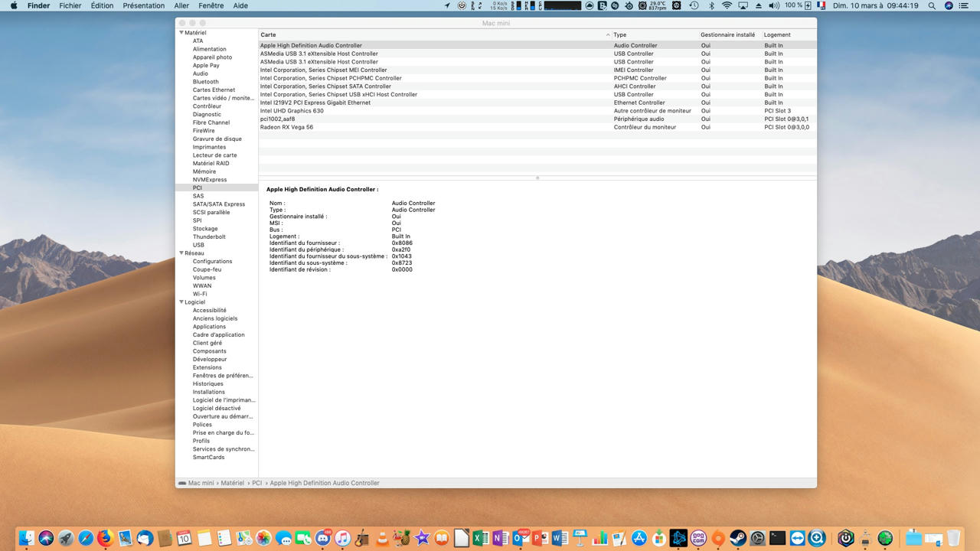Collapse the Matériel section

181,33
